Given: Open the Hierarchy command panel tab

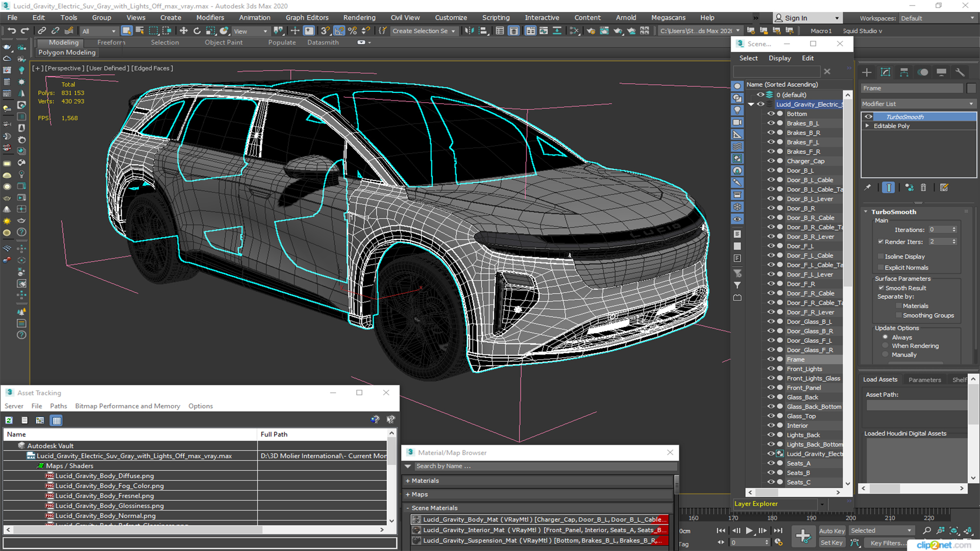Looking at the screenshot, I should 904,72.
